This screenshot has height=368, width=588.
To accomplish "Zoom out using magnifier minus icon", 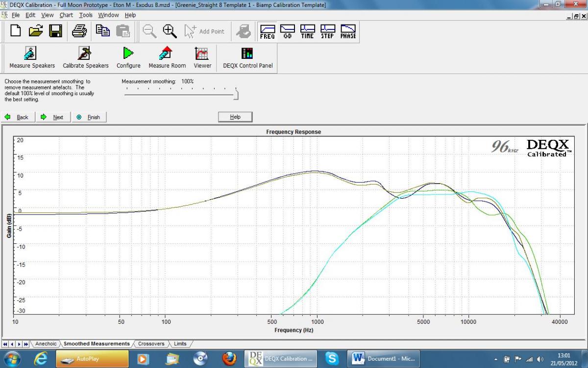I will 149,31.
